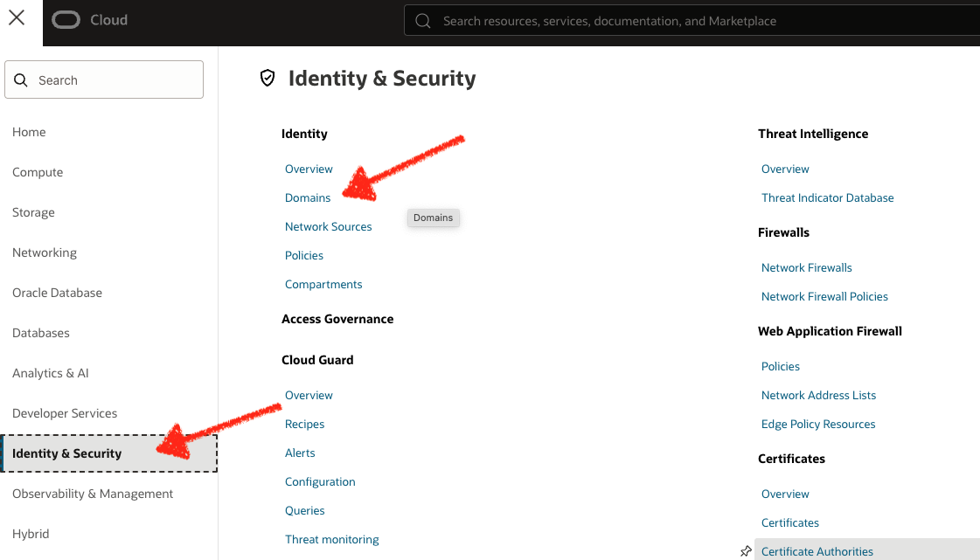Select Databases in the navigation menu
The height and width of the screenshot is (560, 980).
point(40,333)
